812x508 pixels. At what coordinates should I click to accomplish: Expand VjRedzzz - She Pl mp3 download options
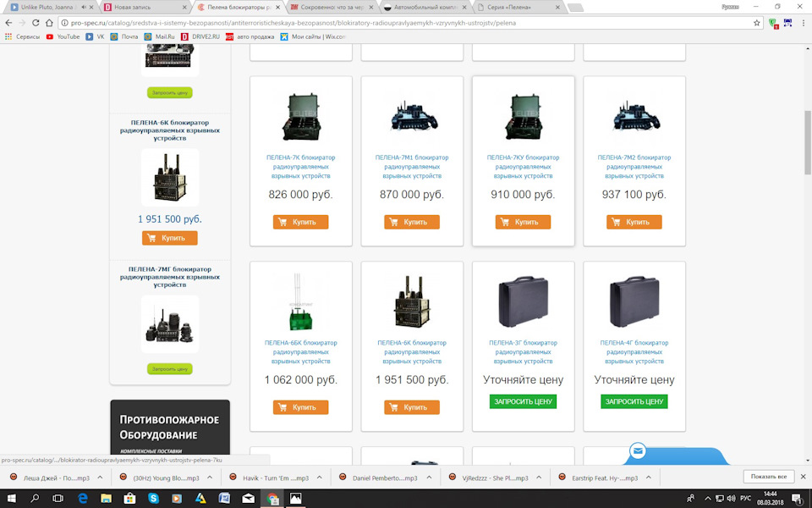pyautogui.click(x=539, y=478)
